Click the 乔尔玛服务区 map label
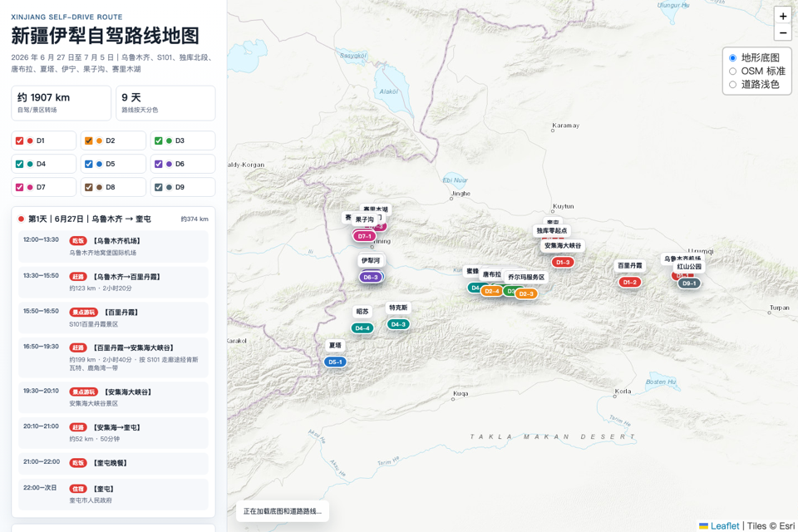 pos(526,277)
